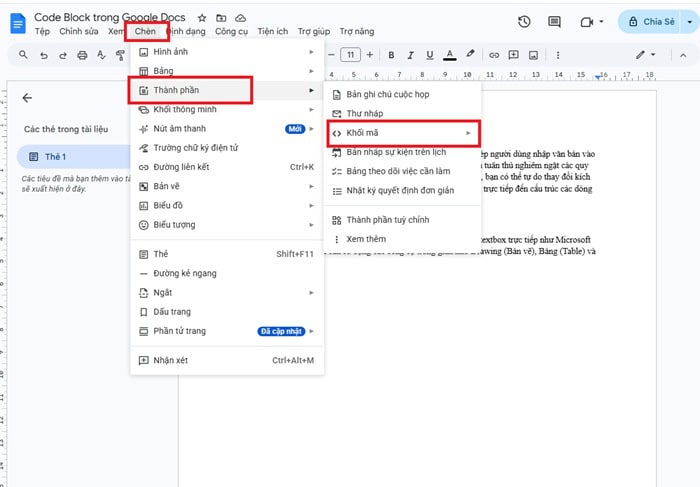Add a comment from toolbar
This screenshot has width=700, height=487.
[513, 55]
